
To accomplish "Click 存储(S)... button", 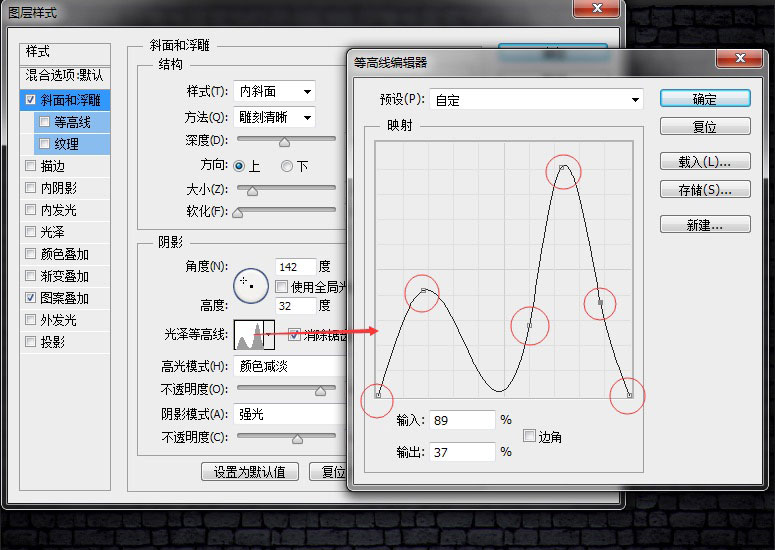I will [x=705, y=189].
